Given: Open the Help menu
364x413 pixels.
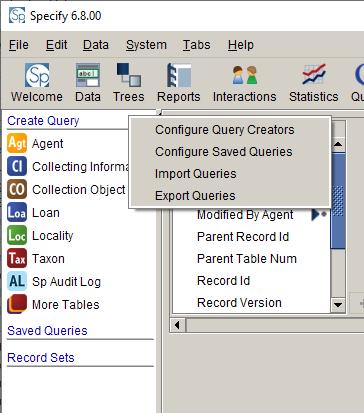Looking at the screenshot, I should tap(241, 45).
